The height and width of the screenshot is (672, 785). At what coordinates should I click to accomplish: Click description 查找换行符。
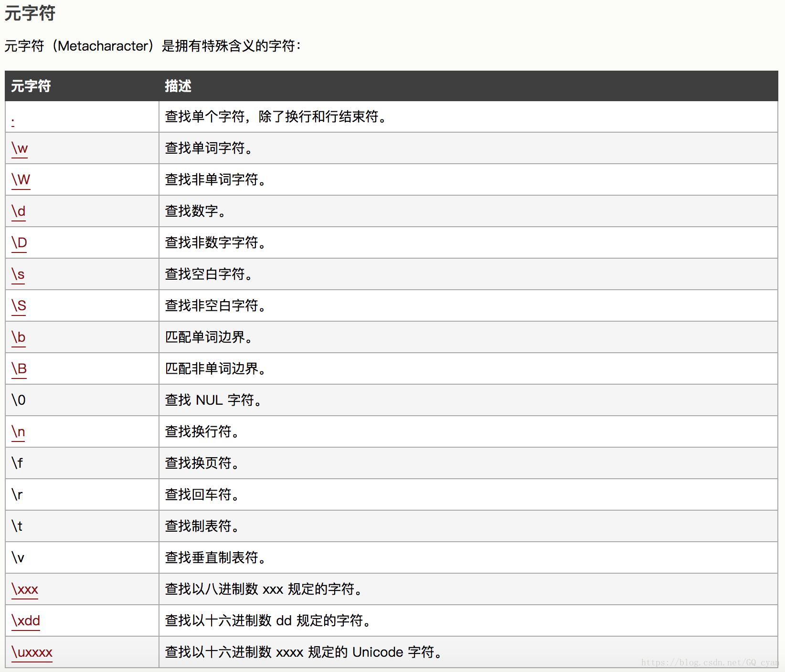202,431
